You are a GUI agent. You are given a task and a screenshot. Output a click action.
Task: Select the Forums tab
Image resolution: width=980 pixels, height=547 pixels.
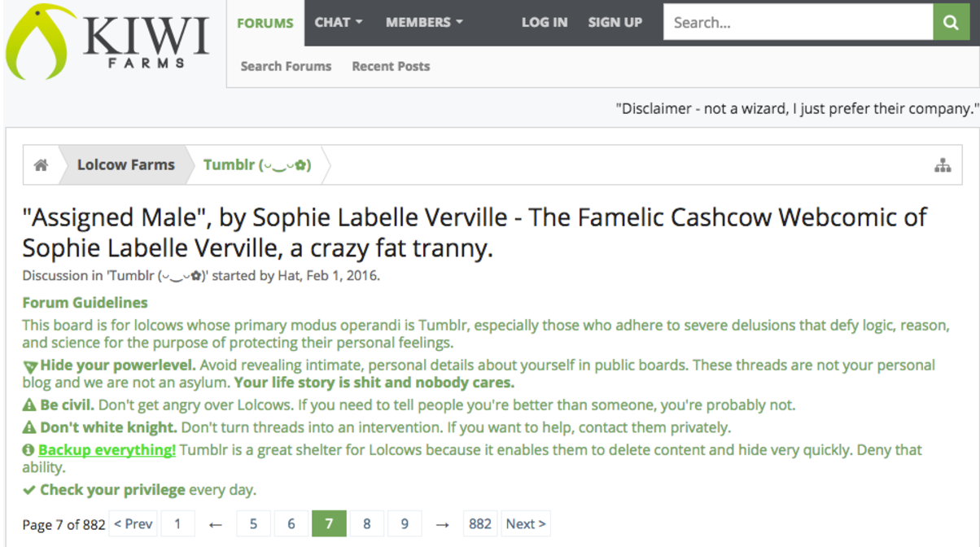point(265,23)
